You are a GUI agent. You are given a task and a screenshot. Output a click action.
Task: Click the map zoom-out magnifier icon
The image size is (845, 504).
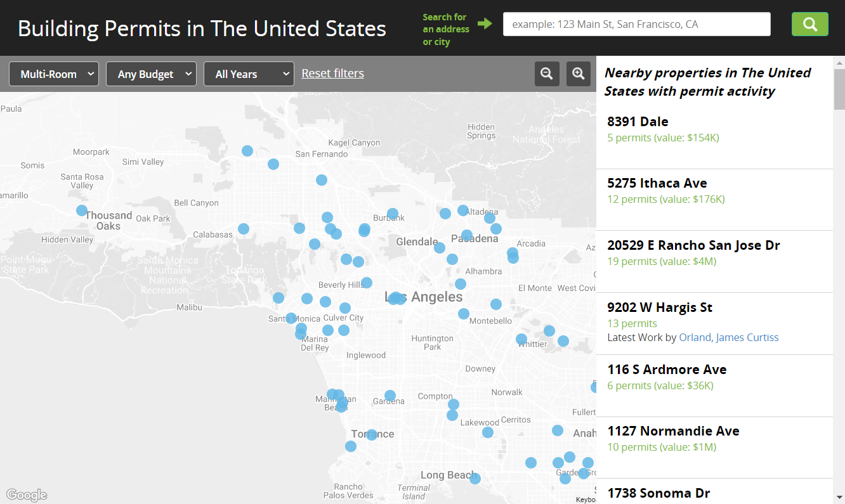(547, 74)
